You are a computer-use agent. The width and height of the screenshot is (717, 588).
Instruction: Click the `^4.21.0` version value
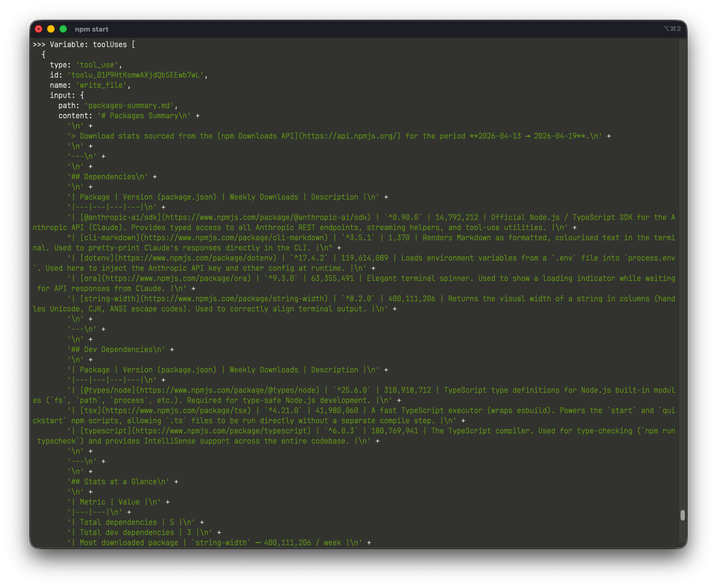pyautogui.click(x=283, y=410)
